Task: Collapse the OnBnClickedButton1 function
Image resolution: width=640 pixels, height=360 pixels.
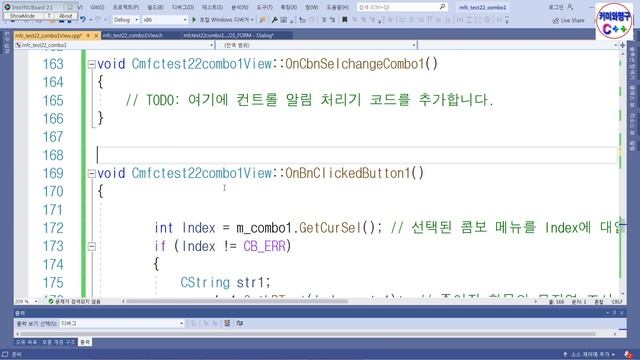Action: [x=91, y=173]
